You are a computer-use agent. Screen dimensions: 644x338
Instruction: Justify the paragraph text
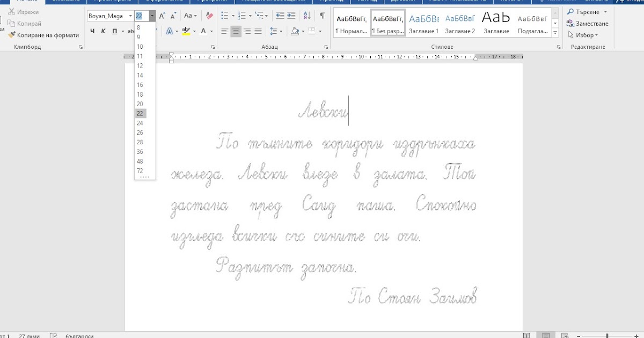pos(258,32)
